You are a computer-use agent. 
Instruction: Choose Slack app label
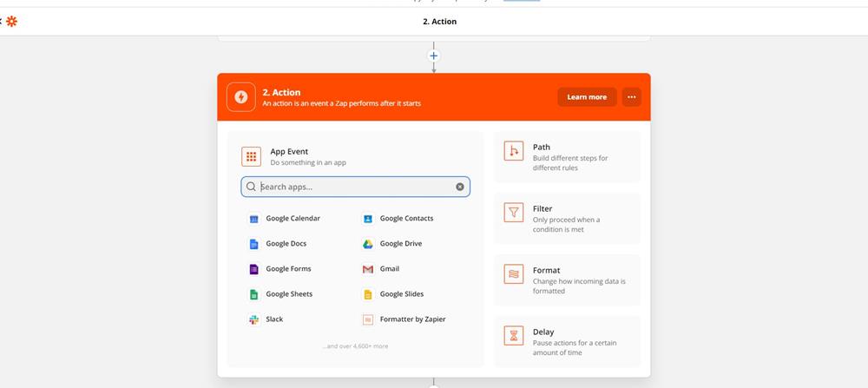[274, 319]
